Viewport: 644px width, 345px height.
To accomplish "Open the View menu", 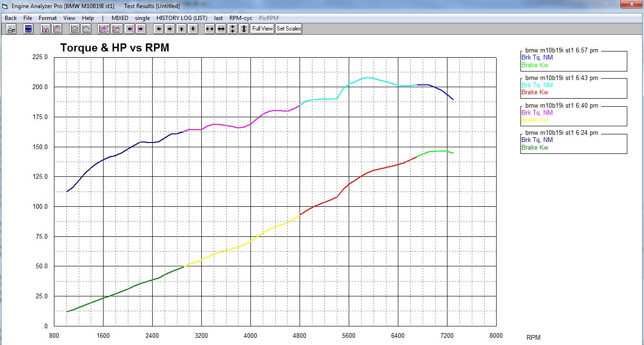I will (x=70, y=18).
